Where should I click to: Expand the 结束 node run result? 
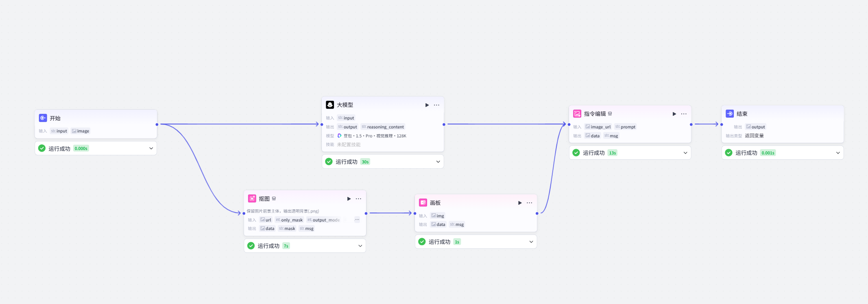[838, 153]
